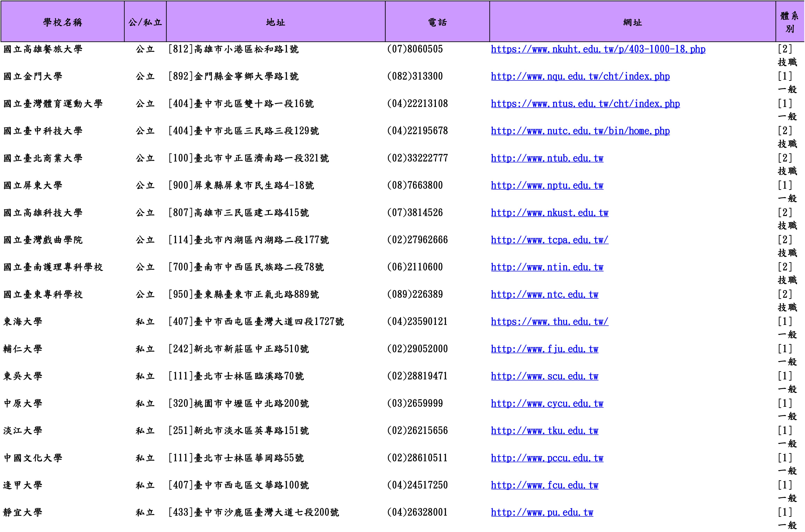Open the www.fju.edu.tw link

[544, 349]
